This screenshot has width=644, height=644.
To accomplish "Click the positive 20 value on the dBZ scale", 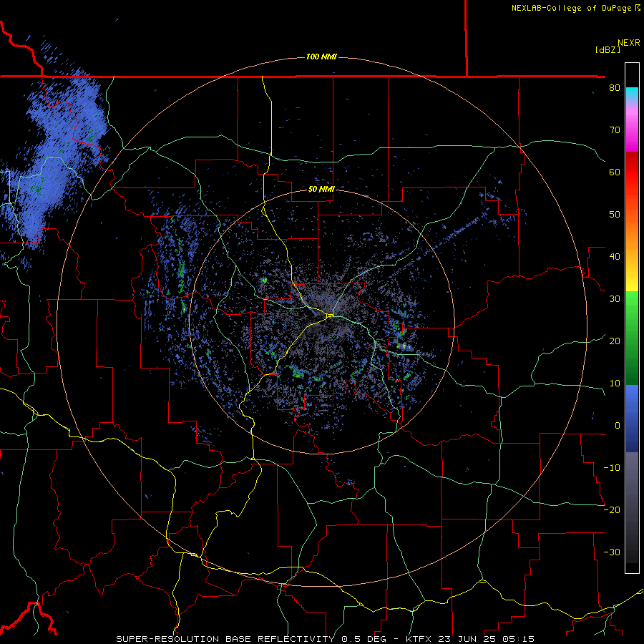I will pos(615,342).
